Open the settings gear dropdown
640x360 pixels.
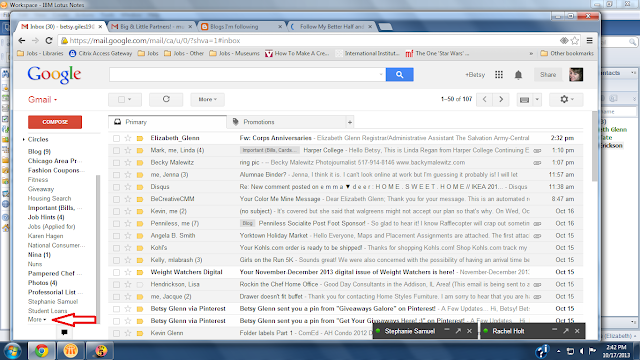pos(566,99)
